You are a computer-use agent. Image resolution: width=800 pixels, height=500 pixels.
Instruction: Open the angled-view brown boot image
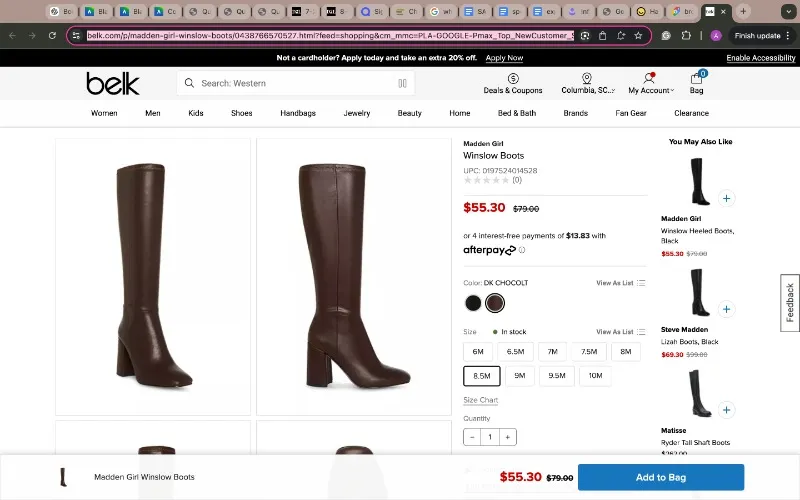click(x=153, y=277)
